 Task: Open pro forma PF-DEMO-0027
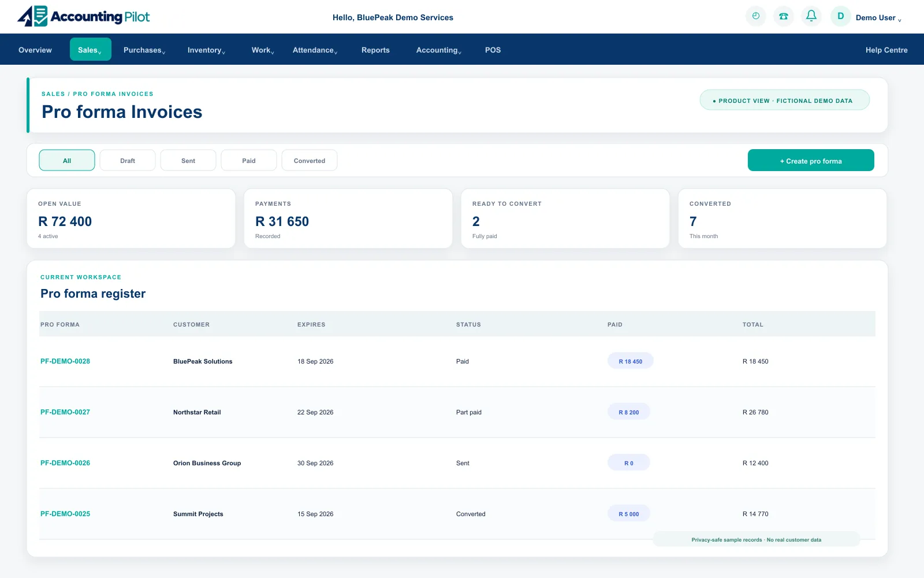[x=65, y=412]
